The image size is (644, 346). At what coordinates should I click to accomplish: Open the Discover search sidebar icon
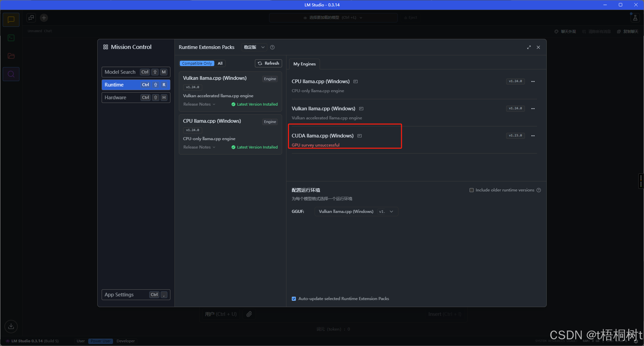tap(11, 74)
